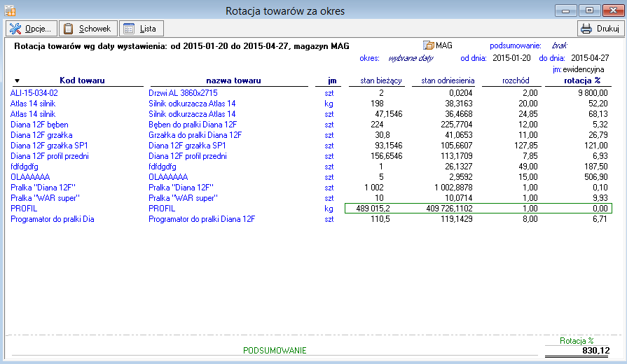
Task: Change podsumowanie value 'brak'
Action: tap(559, 45)
